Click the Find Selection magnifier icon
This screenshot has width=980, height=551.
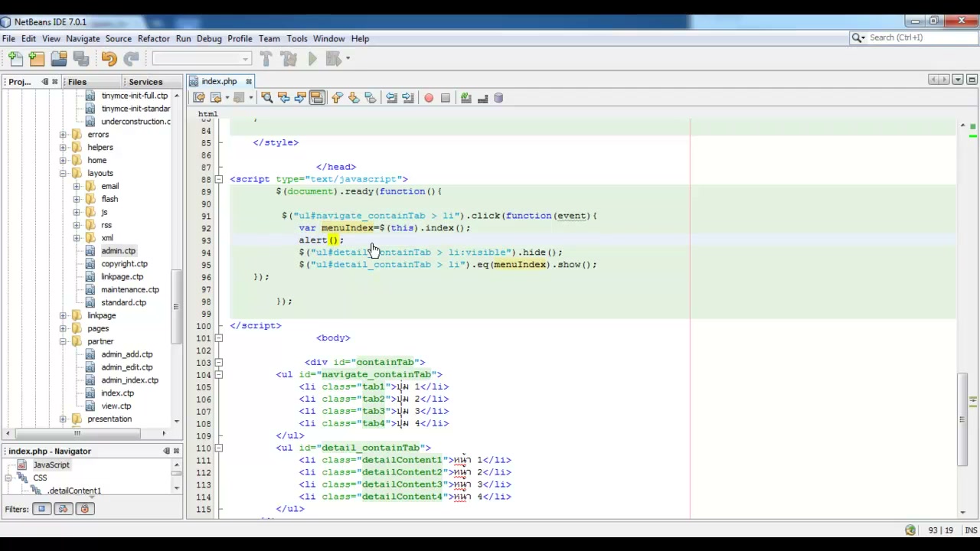coord(266,98)
